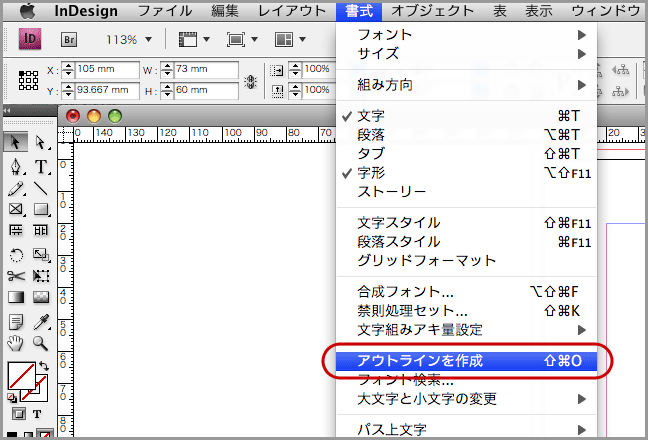Click the reference point locator grid

pos(28,80)
